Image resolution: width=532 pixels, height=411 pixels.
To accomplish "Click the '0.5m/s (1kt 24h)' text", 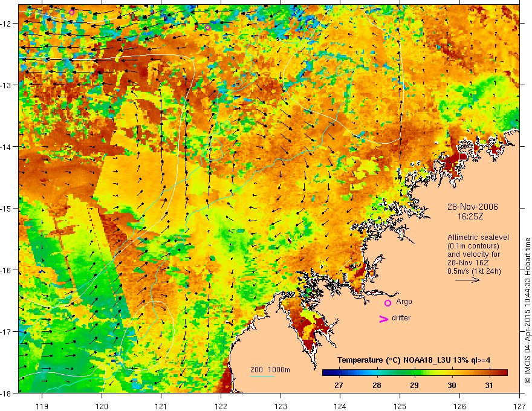I will 474,271.
